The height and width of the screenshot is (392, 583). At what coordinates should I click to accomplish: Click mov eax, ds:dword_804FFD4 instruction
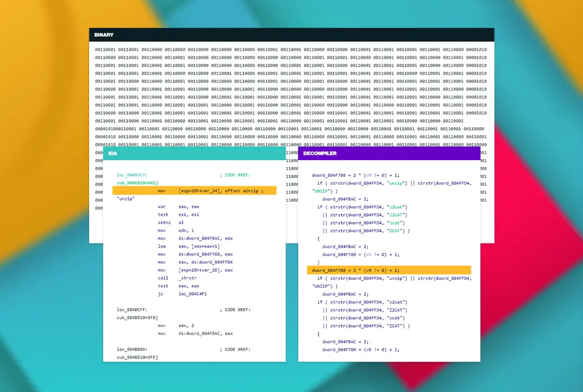195,262
